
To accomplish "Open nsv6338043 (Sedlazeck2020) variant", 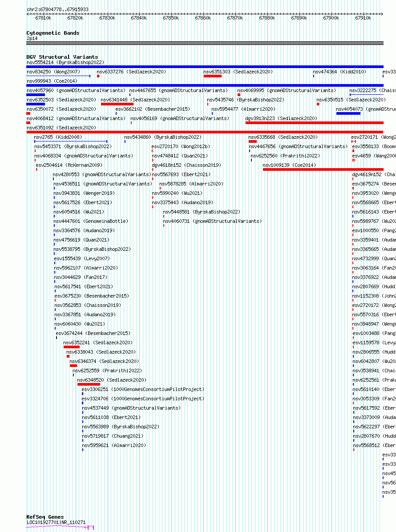I will (x=101, y=352).
